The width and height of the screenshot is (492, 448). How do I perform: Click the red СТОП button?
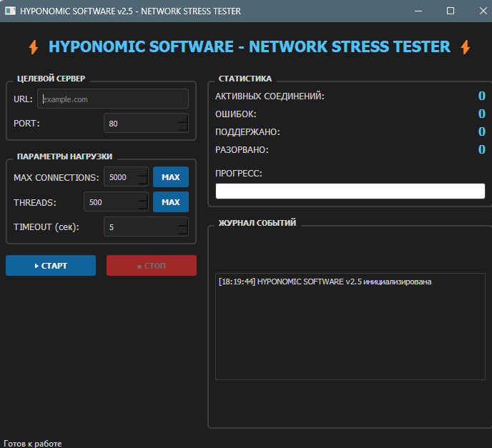pyautogui.click(x=151, y=266)
